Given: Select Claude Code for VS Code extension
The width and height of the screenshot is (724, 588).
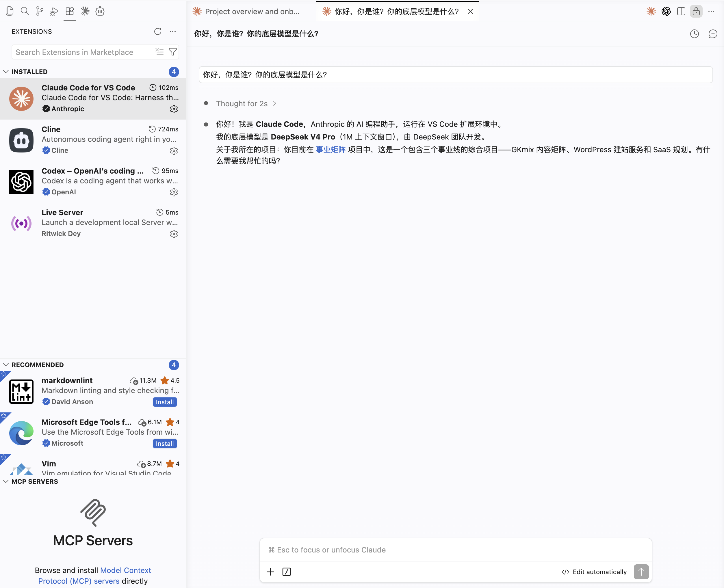Looking at the screenshot, I should point(93,98).
